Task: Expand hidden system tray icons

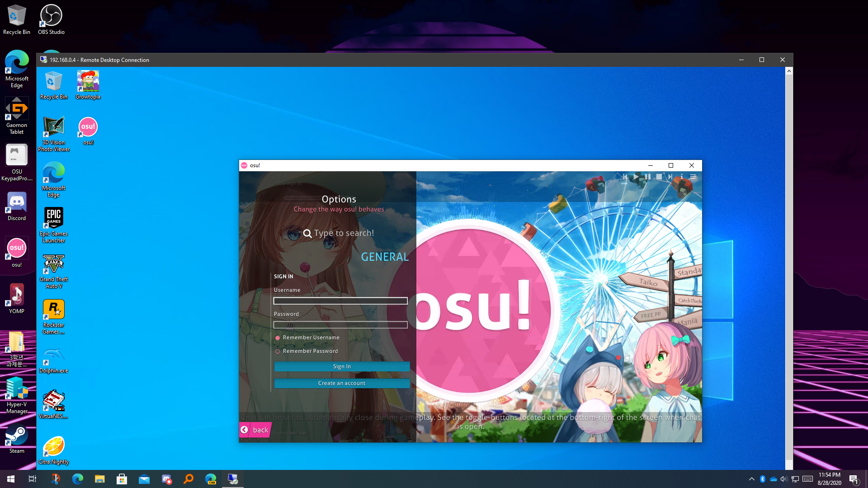Action: [751, 479]
